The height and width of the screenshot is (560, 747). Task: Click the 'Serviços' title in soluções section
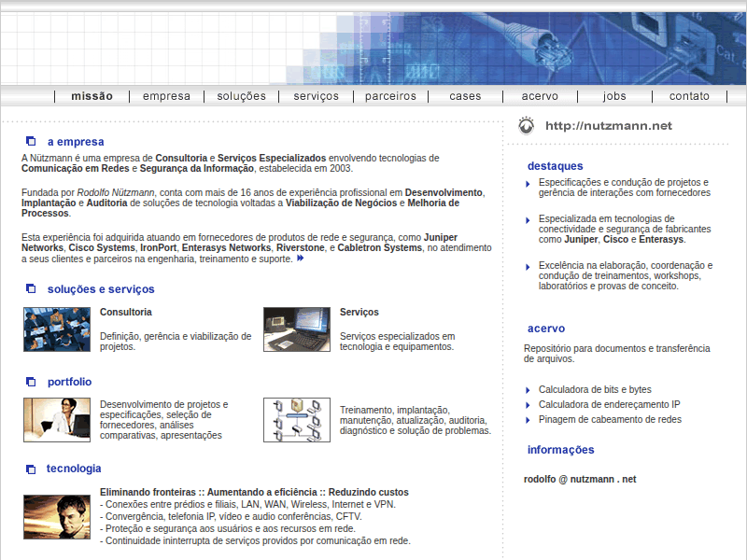[359, 312]
